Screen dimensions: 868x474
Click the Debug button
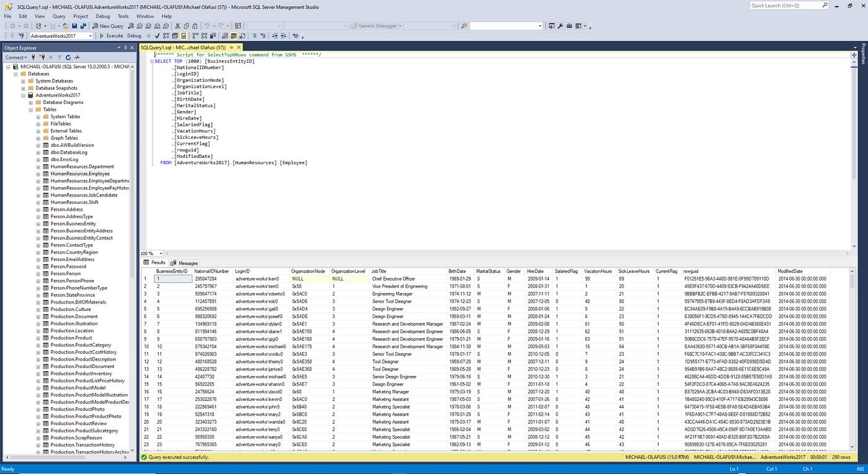tap(134, 36)
